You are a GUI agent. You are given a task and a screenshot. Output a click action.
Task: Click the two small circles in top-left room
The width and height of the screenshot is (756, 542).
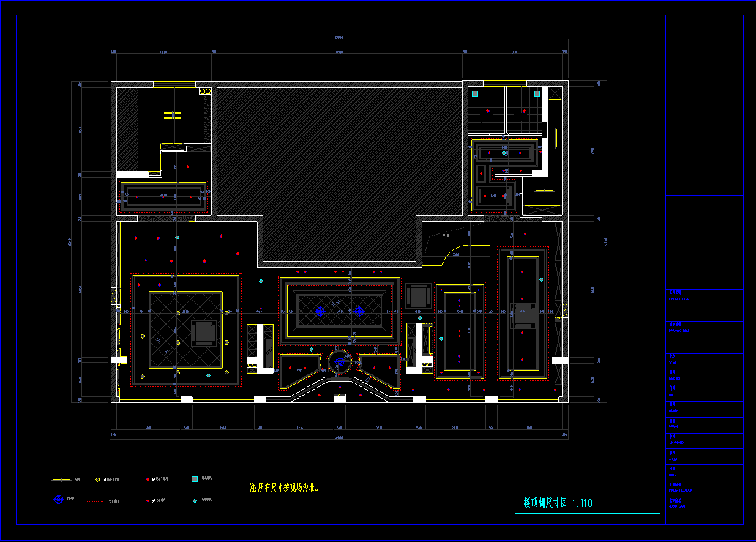tap(205, 91)
